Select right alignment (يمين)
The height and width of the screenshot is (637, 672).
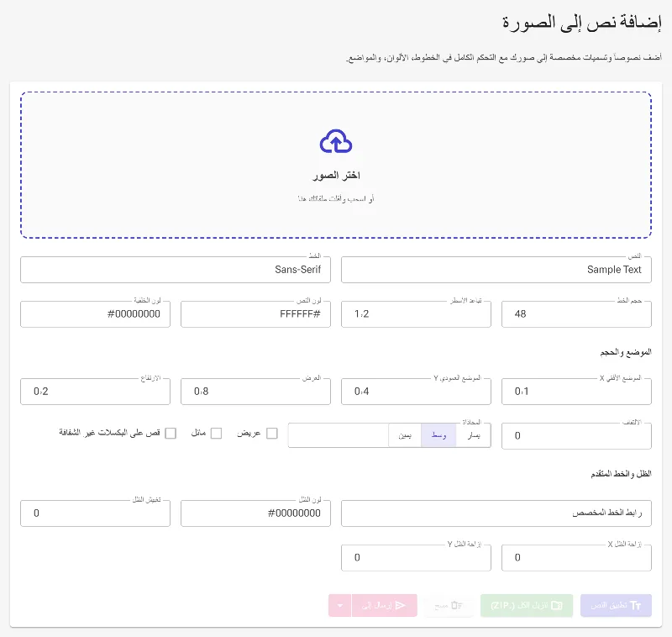[405, 435]
